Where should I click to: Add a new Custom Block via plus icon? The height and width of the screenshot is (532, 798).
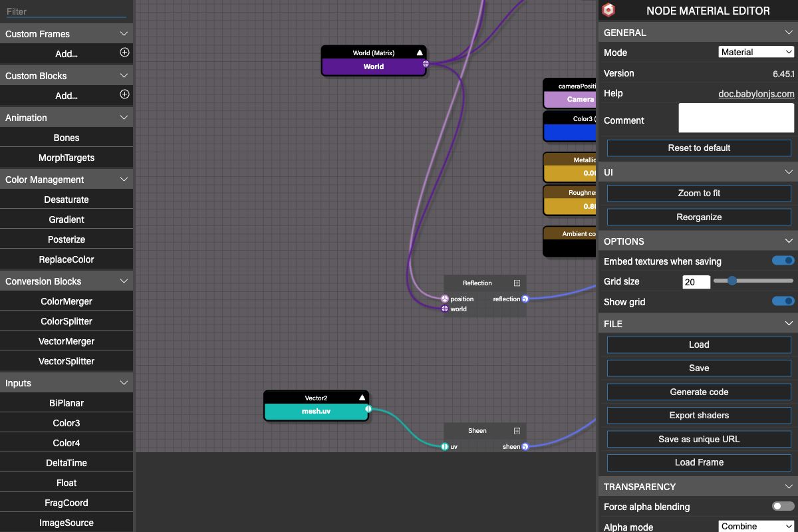(x=124, y=95)
